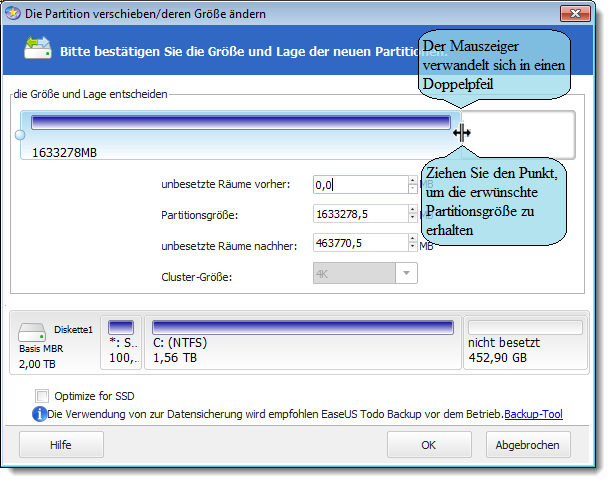Click spinner arrows for unbesetzte Räume nachher
Screen dimensions: 611x483
pos(413,242)
